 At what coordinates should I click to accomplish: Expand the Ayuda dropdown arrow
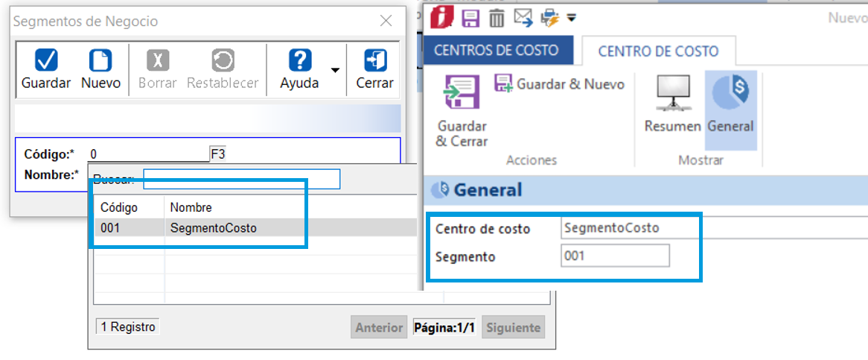[x=335, y=70]
